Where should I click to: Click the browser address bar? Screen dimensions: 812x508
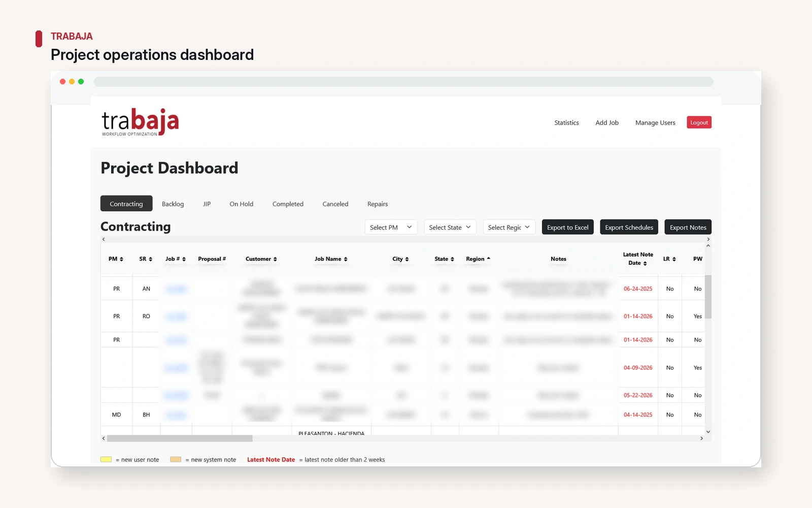pyautogui.click(x=403, y=82)
